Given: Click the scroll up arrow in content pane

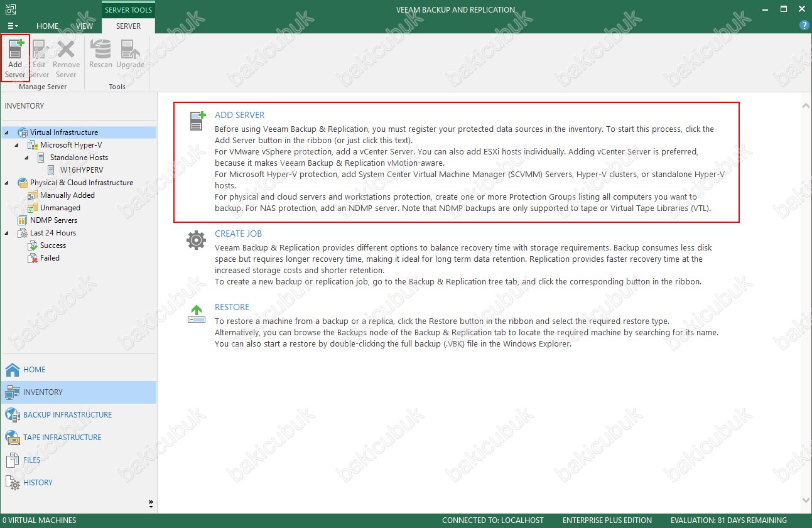Looking at the screenshot, I should [806, 107].
